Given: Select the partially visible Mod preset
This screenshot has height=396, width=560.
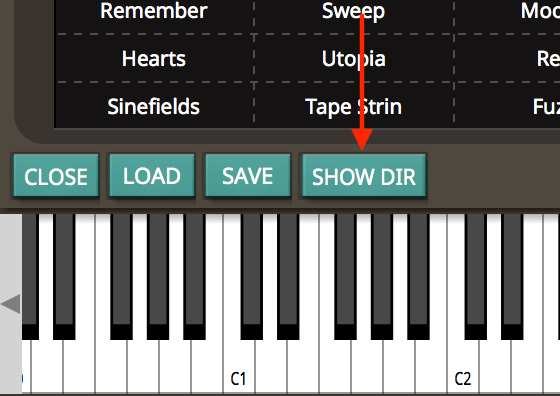Looking at the screenshot, I should point(540,11).
